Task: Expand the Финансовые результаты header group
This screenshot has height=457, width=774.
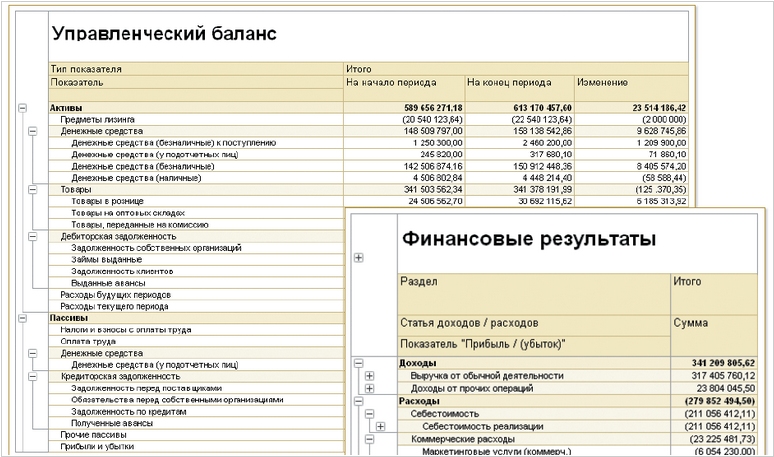Action: (358, 258)
